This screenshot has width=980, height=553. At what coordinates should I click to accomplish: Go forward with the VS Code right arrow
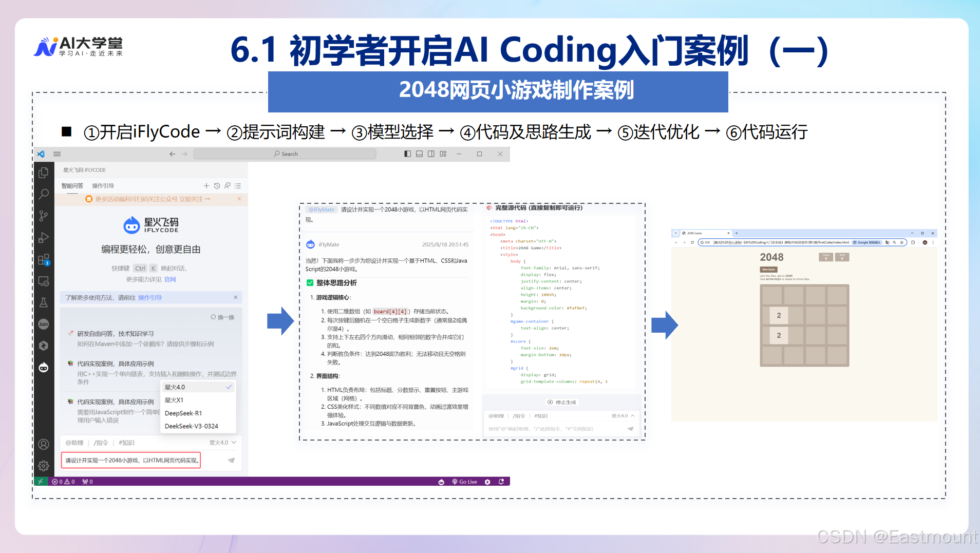click(184, 154)
